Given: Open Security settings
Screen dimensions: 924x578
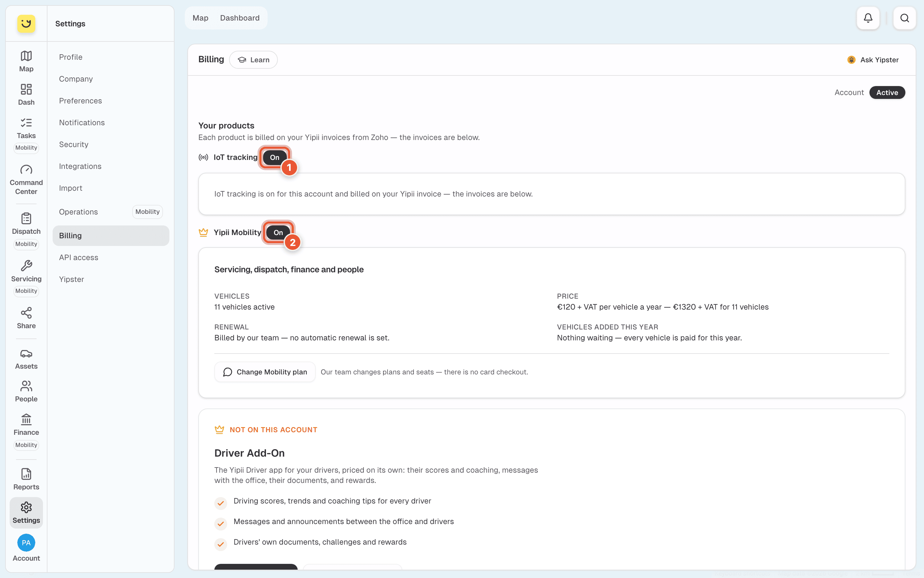Looking at the screenshot, I should pyautogui.click(x=111, y=144).
